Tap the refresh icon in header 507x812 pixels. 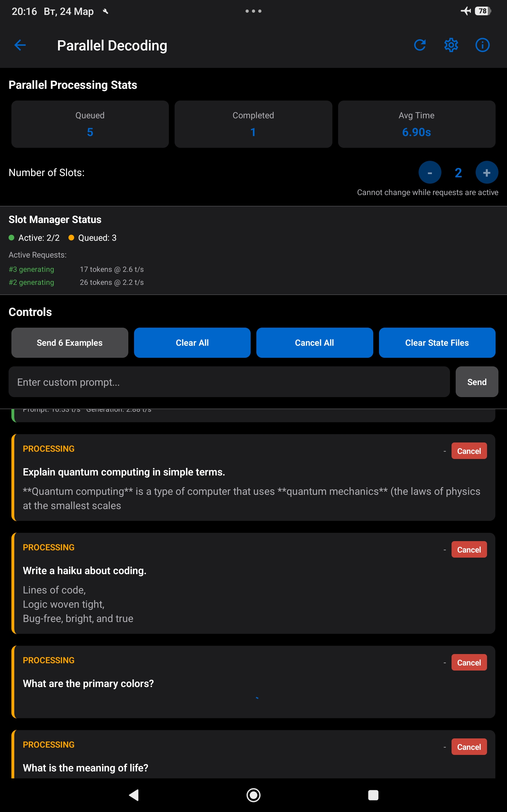pyautogui.click(x=420, y=45)
